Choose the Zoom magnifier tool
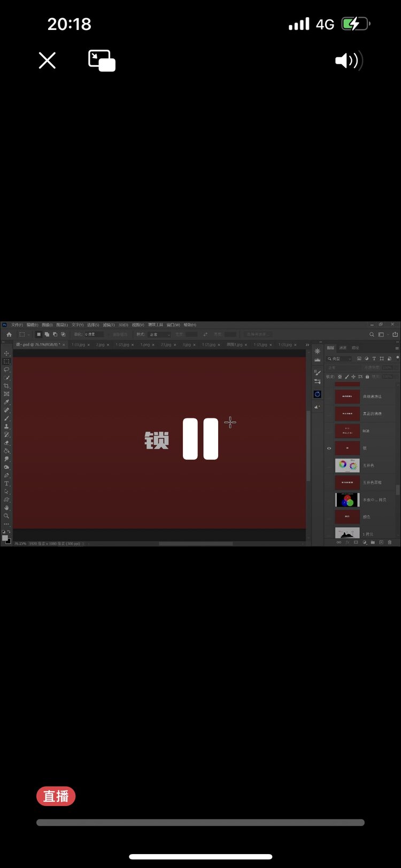The width and height of the screenshot is (401, 868). (x=6, y=516)
